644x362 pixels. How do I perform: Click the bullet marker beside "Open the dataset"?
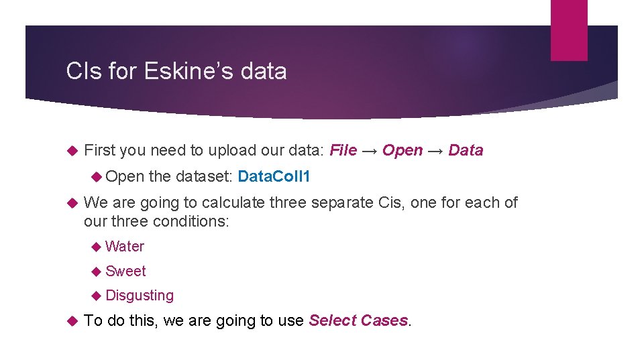tap(96, 178)
